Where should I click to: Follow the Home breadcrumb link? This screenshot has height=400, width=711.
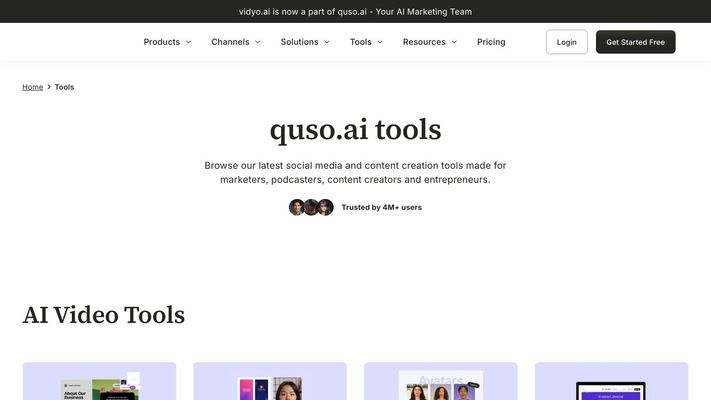[x=33, y=87]
